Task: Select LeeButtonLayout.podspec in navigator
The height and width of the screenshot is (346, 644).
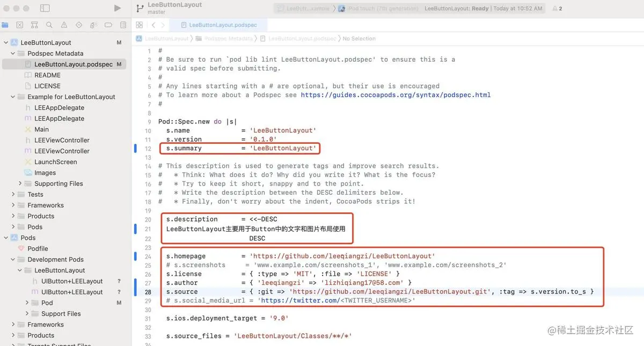Action: pos(64,64)
